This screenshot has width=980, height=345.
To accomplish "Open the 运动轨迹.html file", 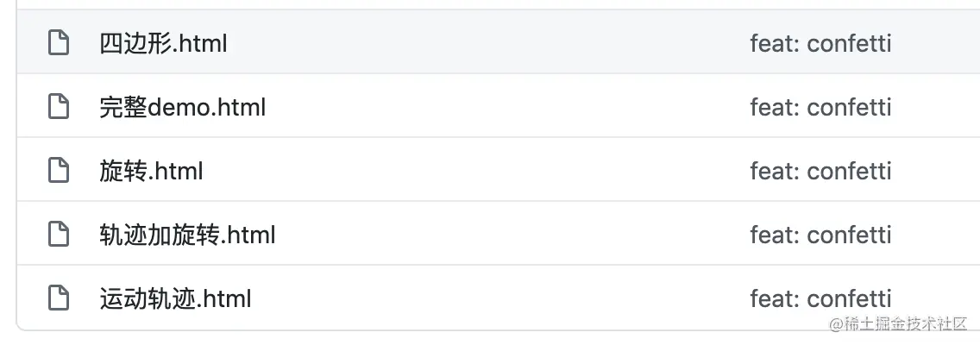I will pos(175,298).
